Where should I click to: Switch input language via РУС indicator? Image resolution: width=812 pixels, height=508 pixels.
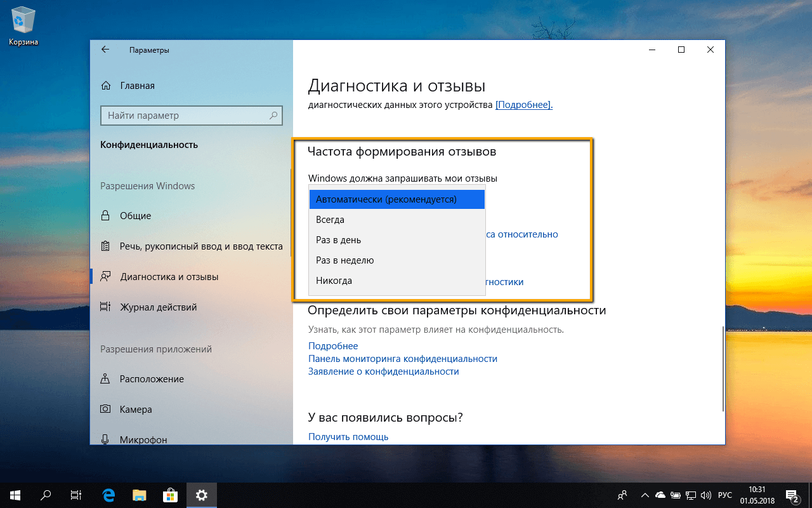725,495
